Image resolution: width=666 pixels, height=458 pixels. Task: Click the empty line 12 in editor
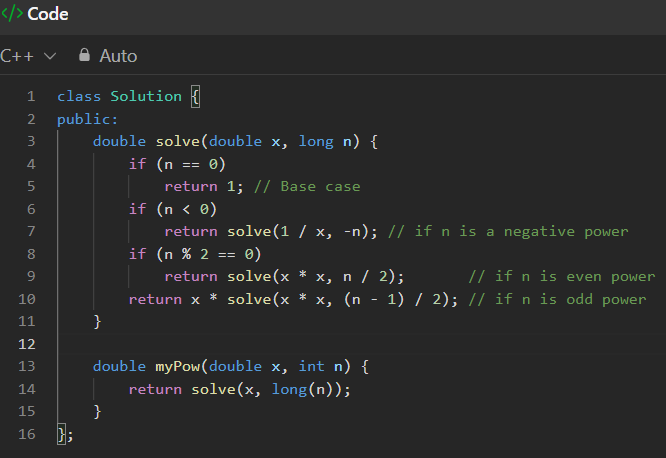pyautogui.click(x=361, y=344)
